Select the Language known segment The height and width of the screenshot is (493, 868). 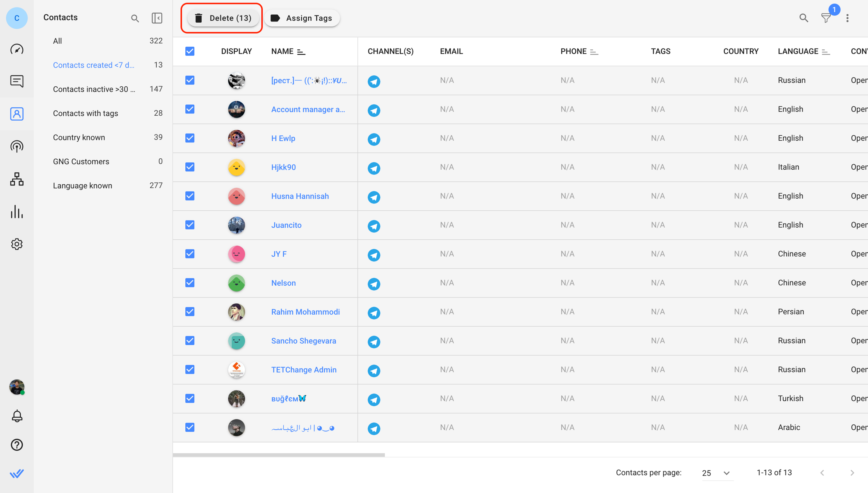(83, 185)
